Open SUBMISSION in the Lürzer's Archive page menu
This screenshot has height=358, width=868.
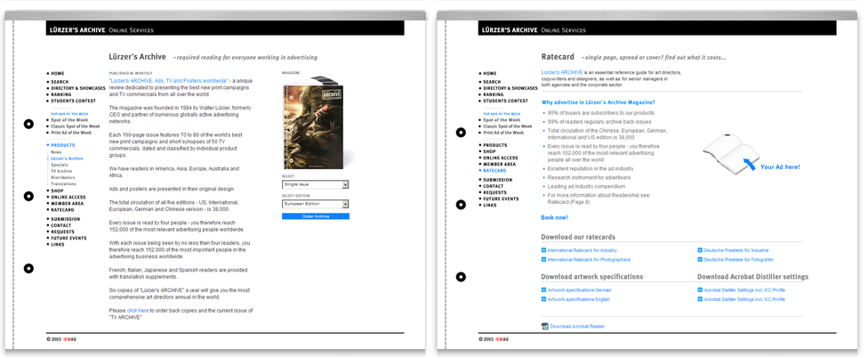pos(65,219)
